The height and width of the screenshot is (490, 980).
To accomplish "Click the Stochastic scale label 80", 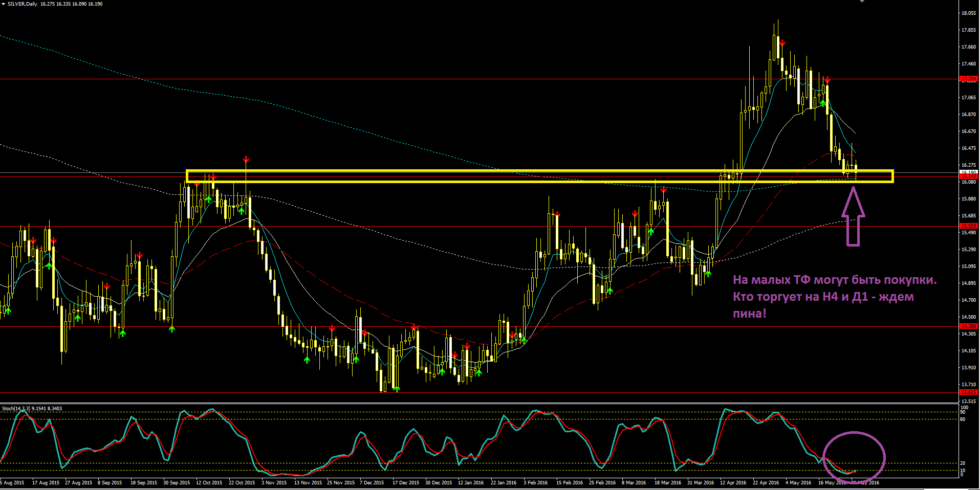I will pos(963,419).
